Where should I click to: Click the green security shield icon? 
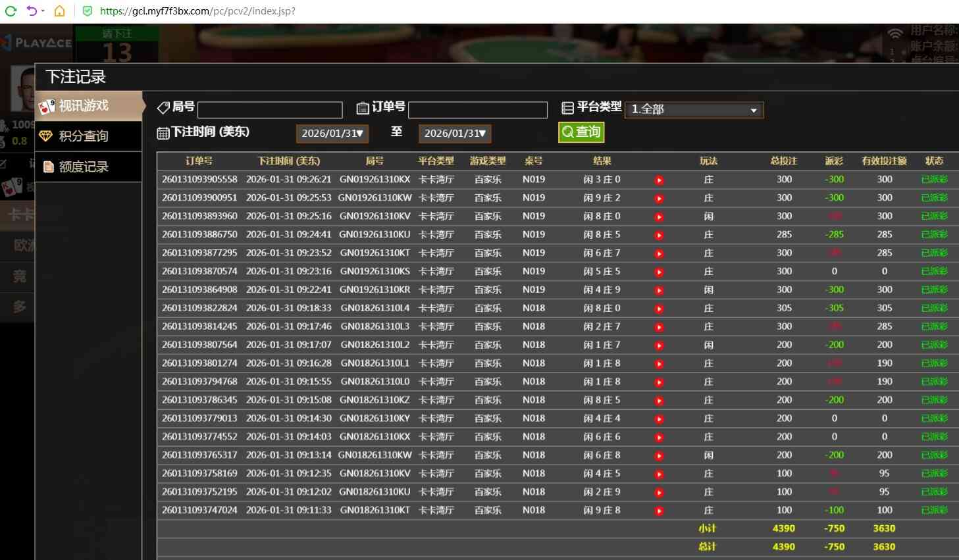tap(88, 11)
